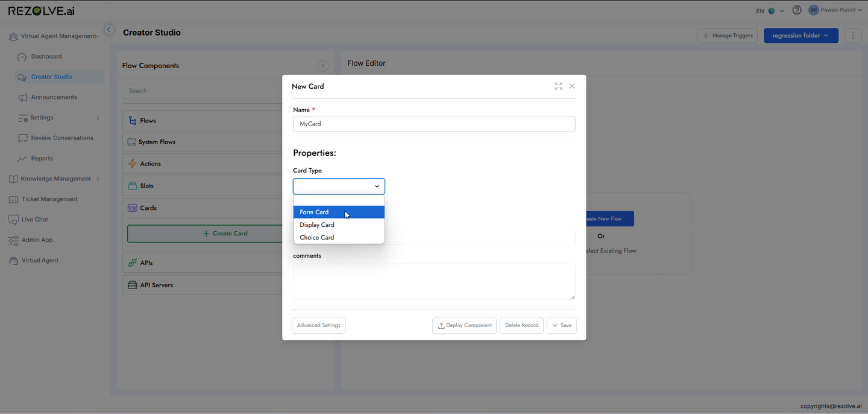Image resolution: width=868 pixels, height=414 pixels.
Task: Click the Reports chart icon
Action: pyautogui.click(x=22, y=159)
